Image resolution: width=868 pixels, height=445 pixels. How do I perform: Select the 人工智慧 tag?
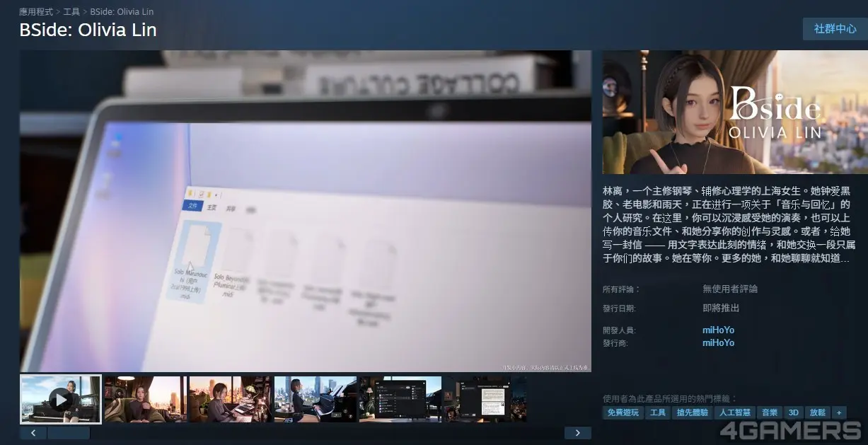click(x=736, y=412)
